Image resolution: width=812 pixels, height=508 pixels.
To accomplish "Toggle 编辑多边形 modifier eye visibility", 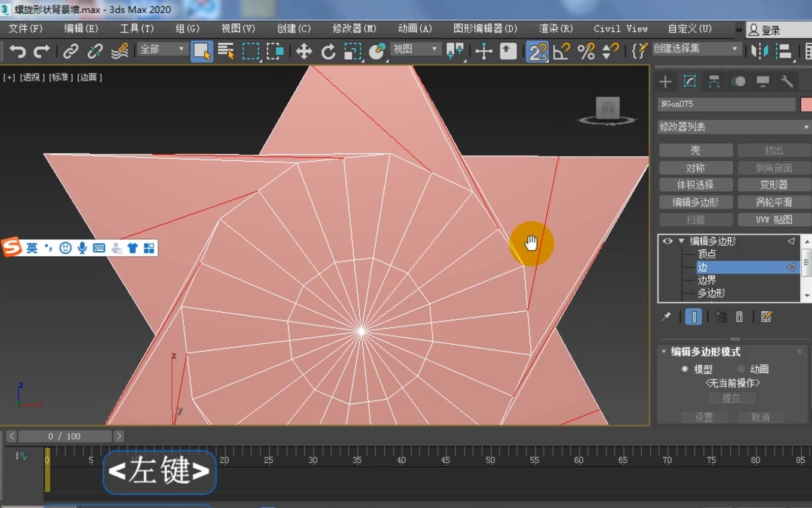I will point(668,241).
